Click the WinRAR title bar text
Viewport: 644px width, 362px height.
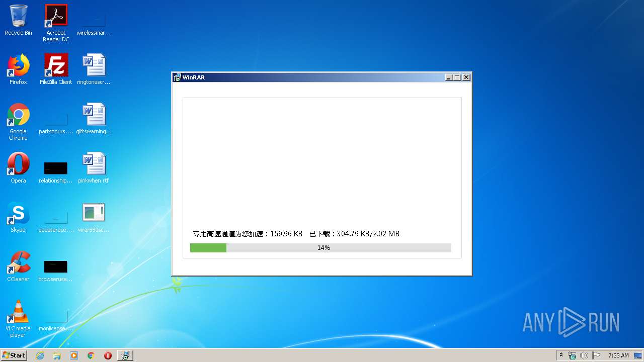[x=194, y=77]
